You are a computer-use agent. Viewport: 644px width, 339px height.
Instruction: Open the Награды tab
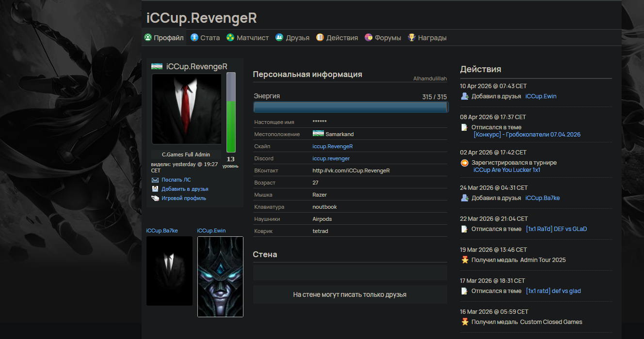(x=427, y=38)
